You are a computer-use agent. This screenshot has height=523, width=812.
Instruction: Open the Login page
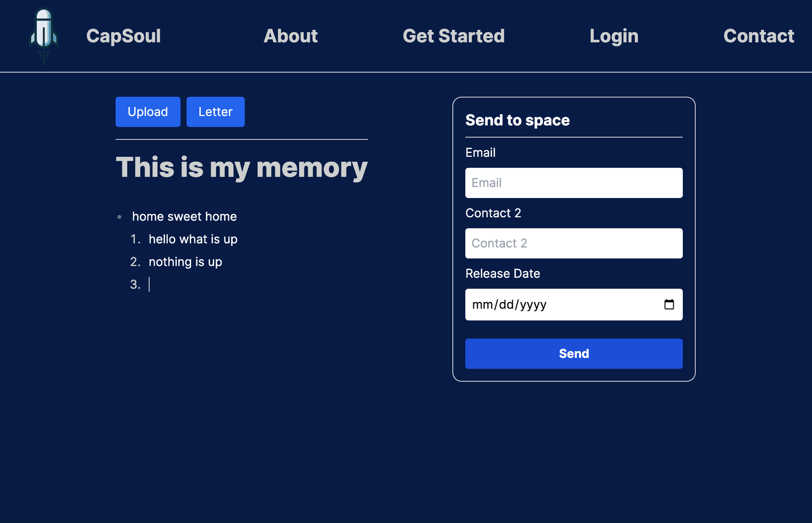click(x=613, y=36)
